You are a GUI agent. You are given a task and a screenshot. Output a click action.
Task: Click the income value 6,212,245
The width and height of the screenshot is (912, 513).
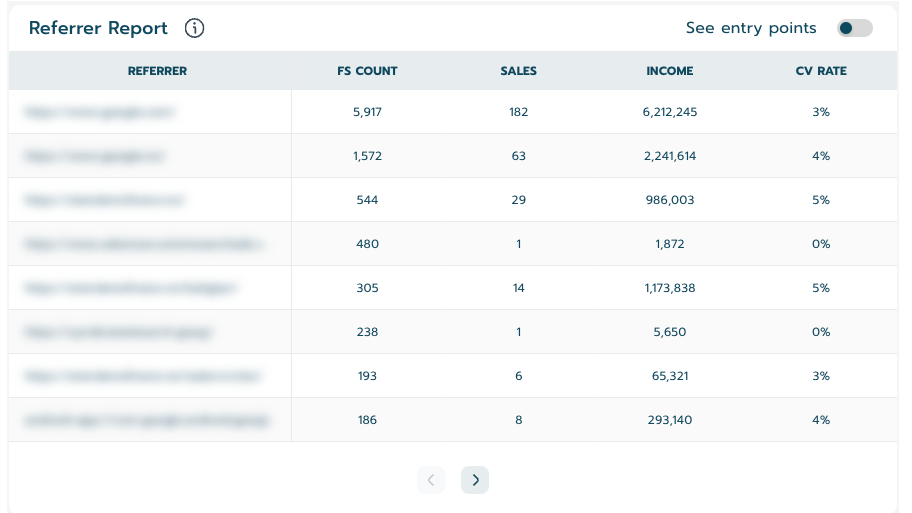pyautogui.click(x=669, y=112)
